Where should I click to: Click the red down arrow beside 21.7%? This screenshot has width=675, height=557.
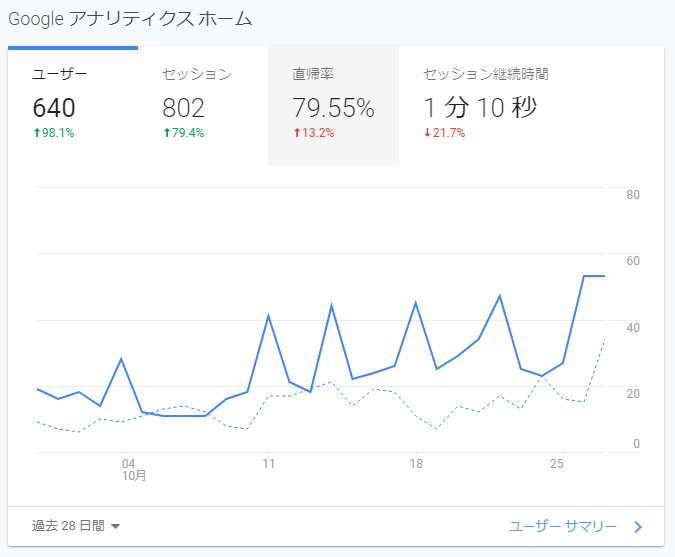427,133
